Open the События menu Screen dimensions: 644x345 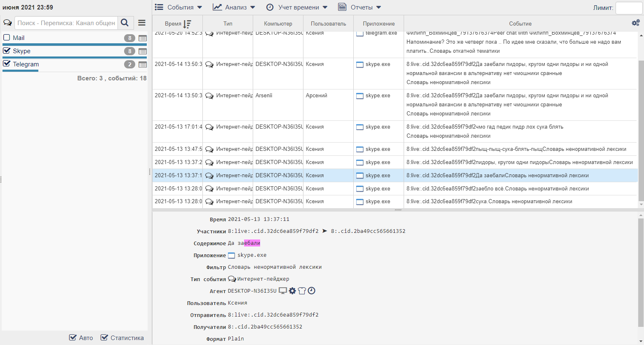pyautogui.click(x=179, y=7)
